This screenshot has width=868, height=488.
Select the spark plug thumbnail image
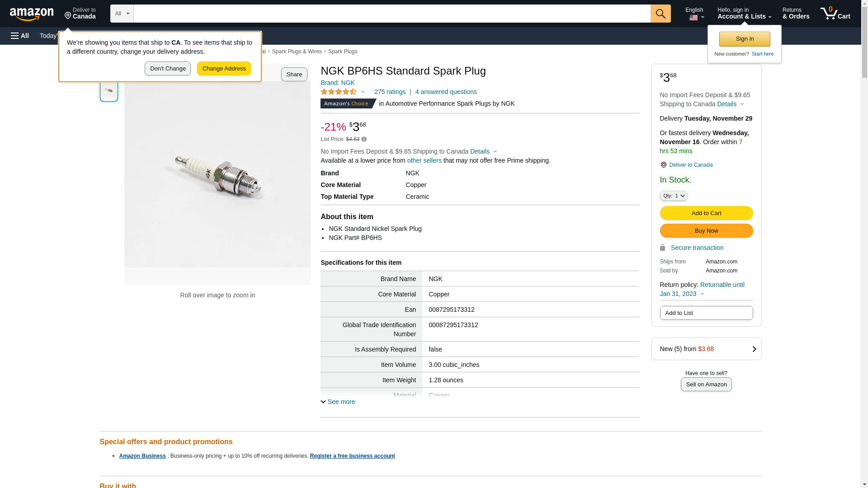coord(109,91)
